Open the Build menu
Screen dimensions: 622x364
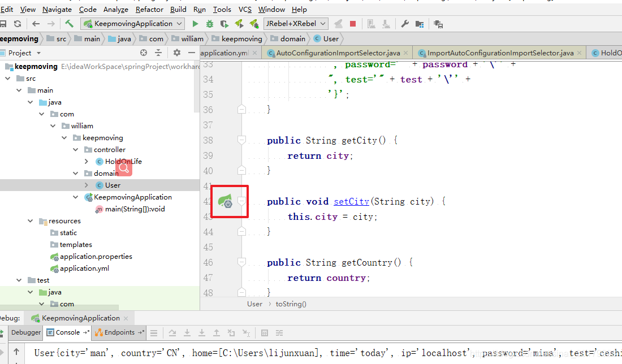pos(178,10)
